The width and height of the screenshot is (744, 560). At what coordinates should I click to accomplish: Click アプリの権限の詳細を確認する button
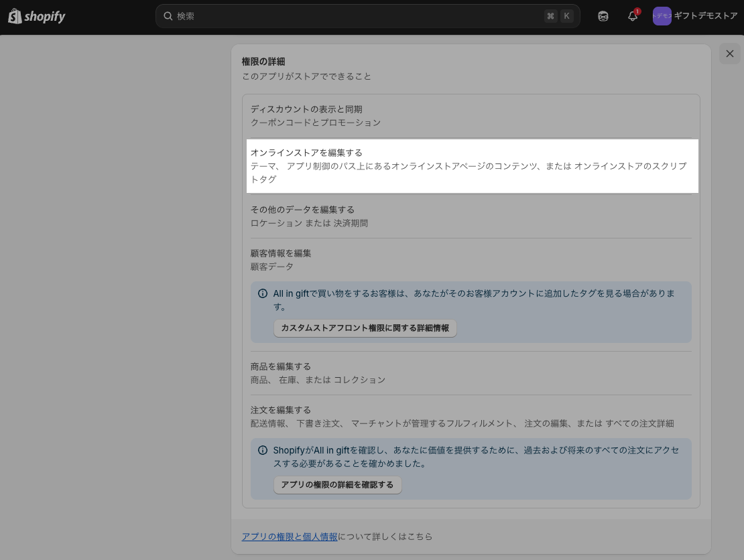point(337,485)
